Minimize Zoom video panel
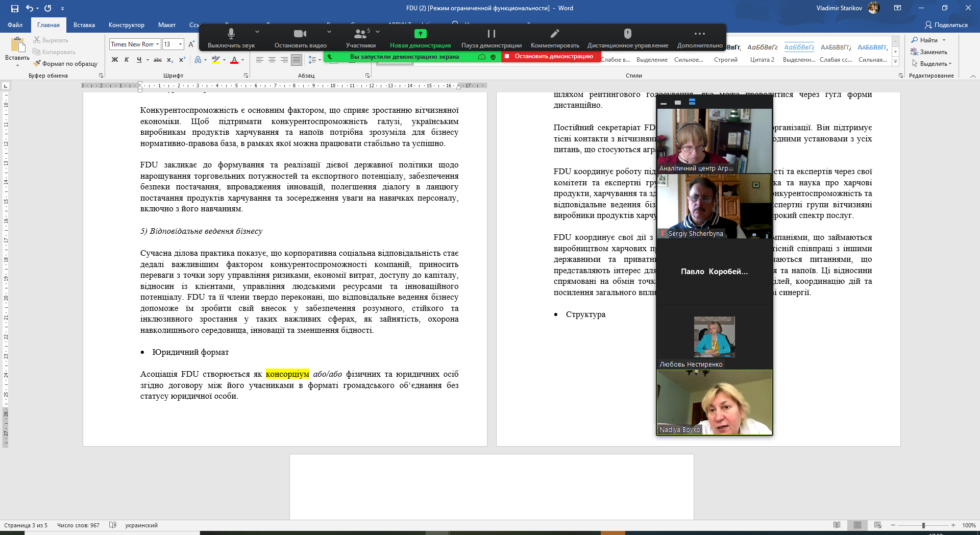 [x=664, y=103]
